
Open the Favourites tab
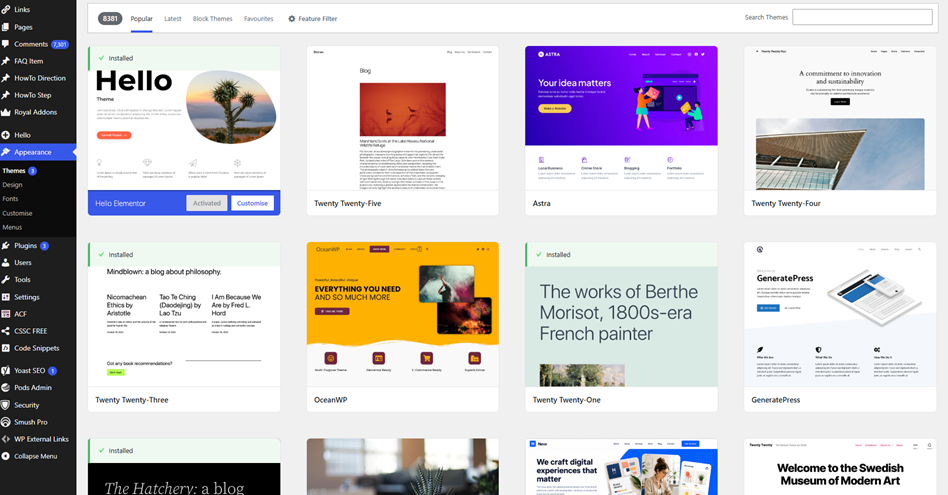pyautogui.click(x=259, y=19)
